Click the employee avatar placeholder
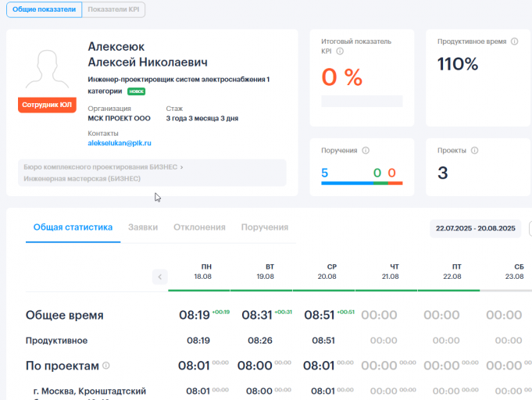Viewport: 532px width, 400px height. [x=47, y=70]
